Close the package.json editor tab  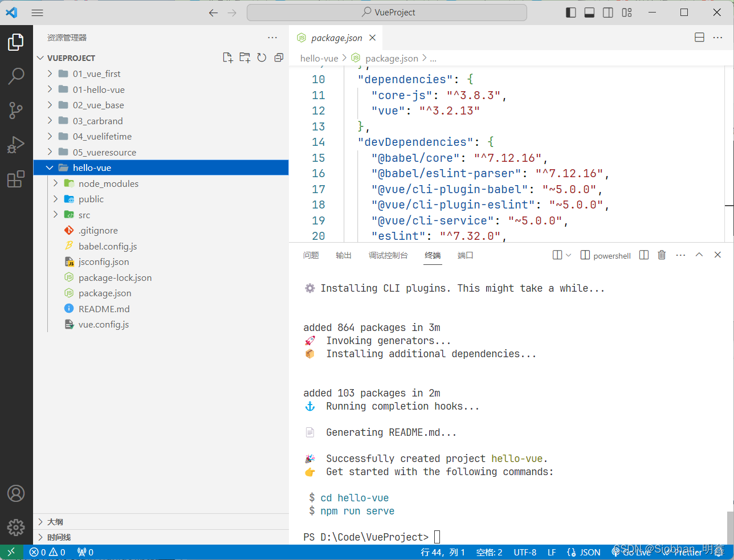[373, 38]
